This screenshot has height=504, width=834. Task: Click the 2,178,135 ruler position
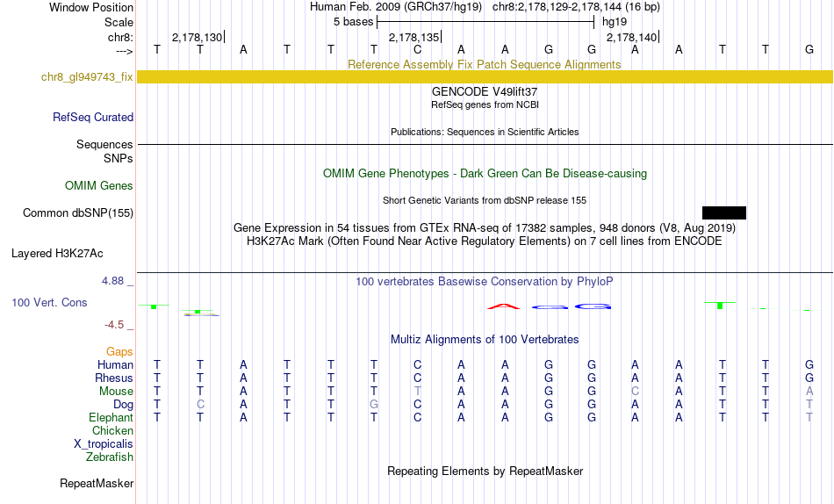click(x=413, y=37)
